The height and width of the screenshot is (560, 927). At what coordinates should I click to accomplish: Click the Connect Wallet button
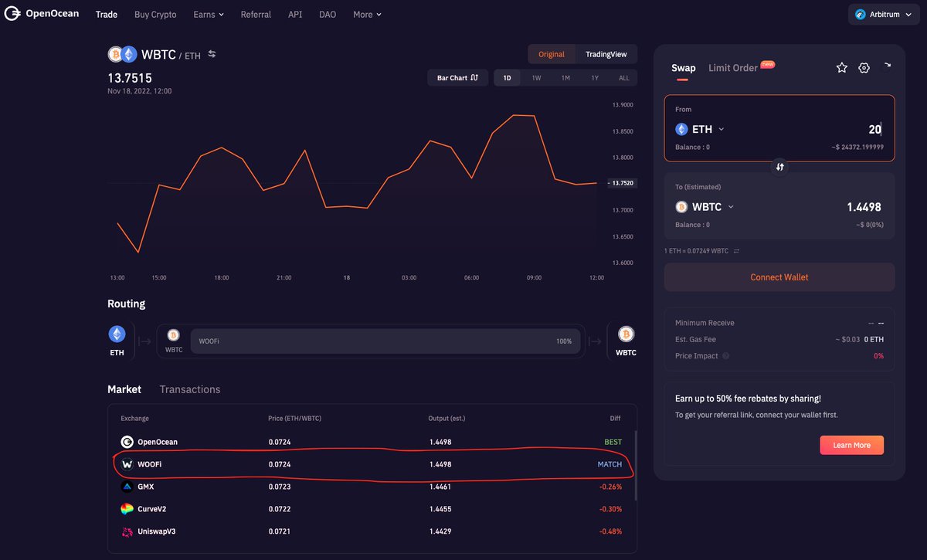(779, 277)
